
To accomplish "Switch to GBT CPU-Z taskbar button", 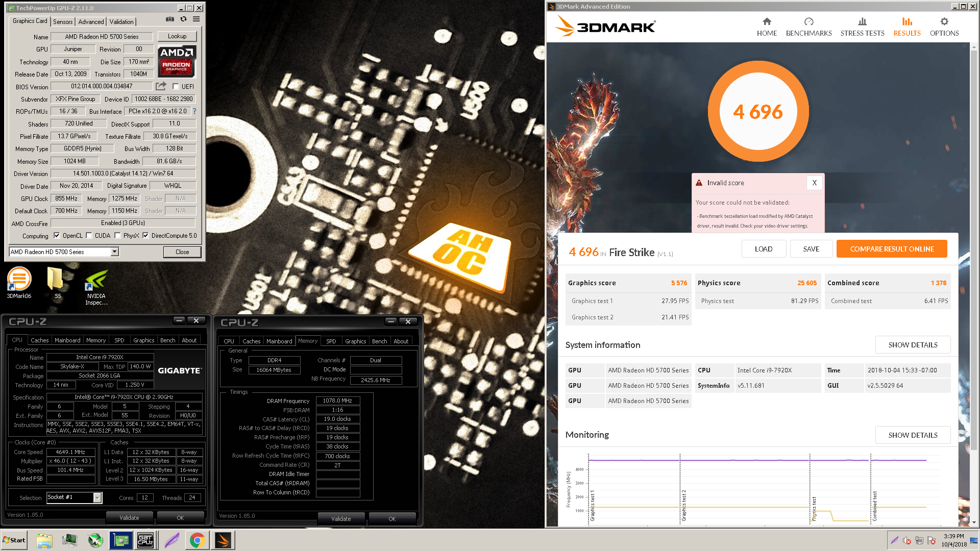I will 145,540.
